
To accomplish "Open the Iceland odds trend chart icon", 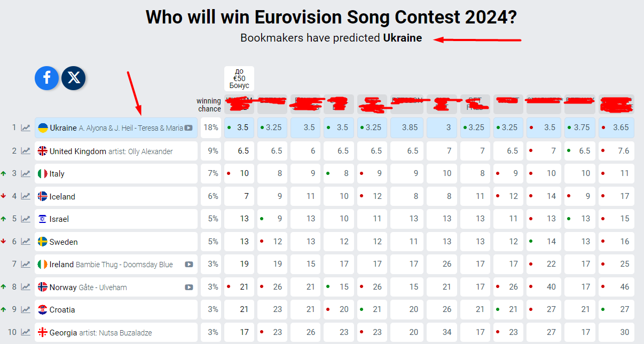I will (x=26, y=196).
